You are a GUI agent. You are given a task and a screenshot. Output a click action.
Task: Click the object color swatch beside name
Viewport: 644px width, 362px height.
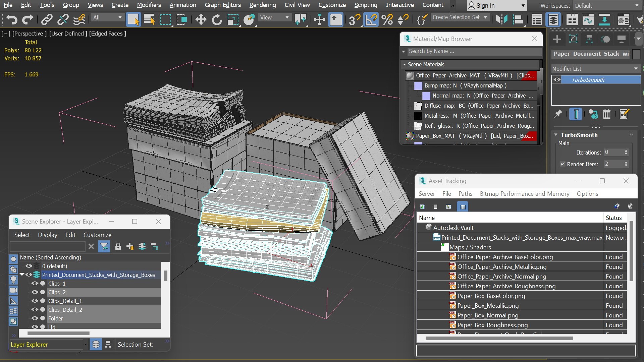click(636, 54)
